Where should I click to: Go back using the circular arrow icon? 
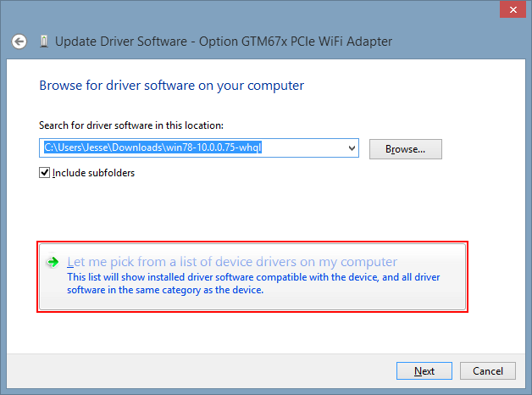19,42
